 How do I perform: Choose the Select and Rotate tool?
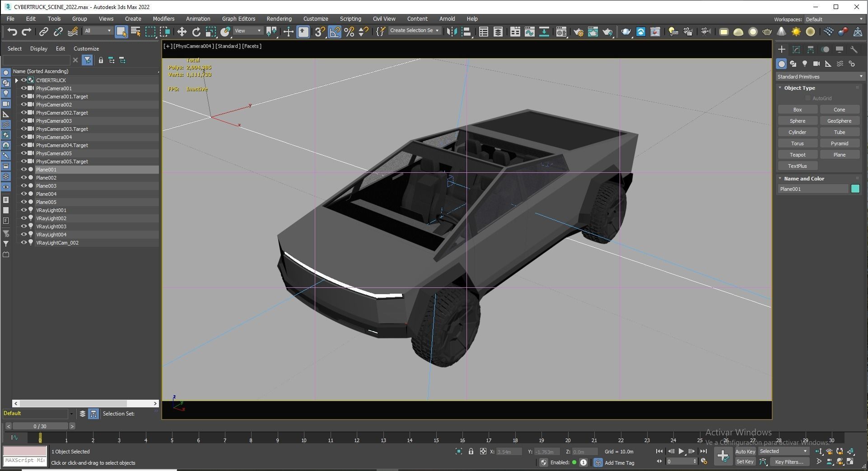click(196, 32)
